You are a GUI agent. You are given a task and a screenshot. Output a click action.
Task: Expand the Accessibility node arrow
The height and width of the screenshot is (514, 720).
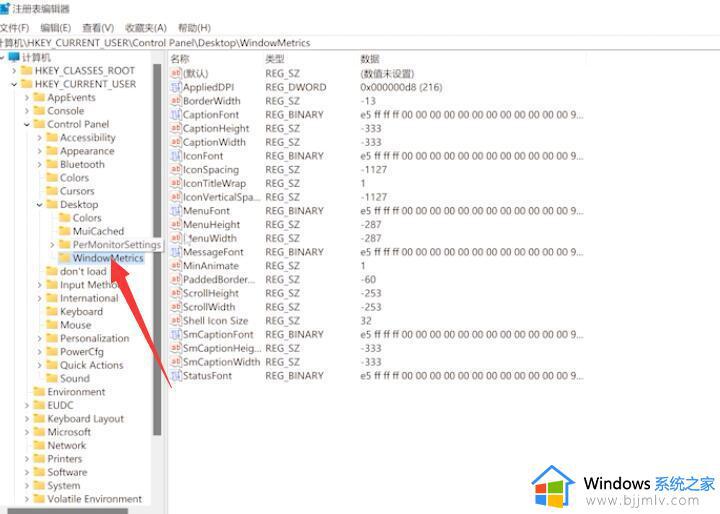39,137
